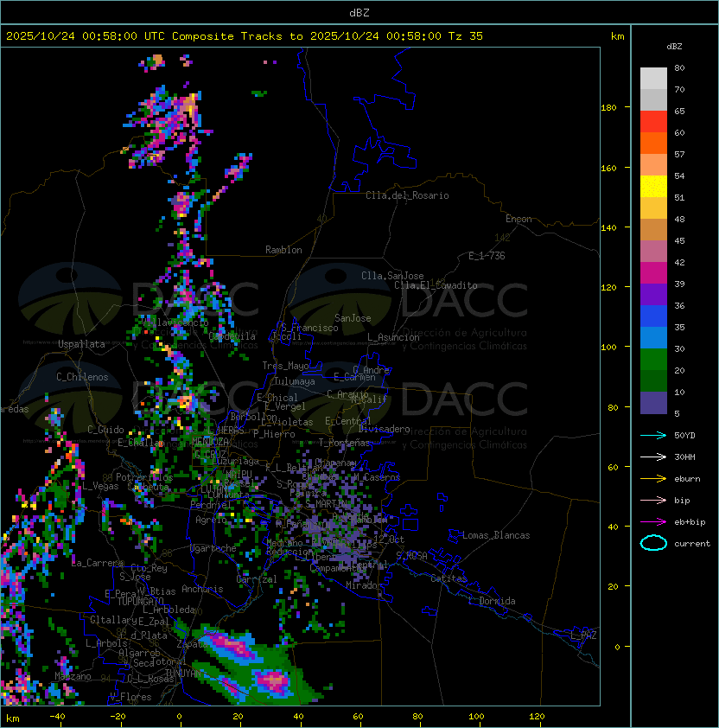Click the '30HM' legend label
Viewport: 719px width, 728px height.
coord(684,457)
